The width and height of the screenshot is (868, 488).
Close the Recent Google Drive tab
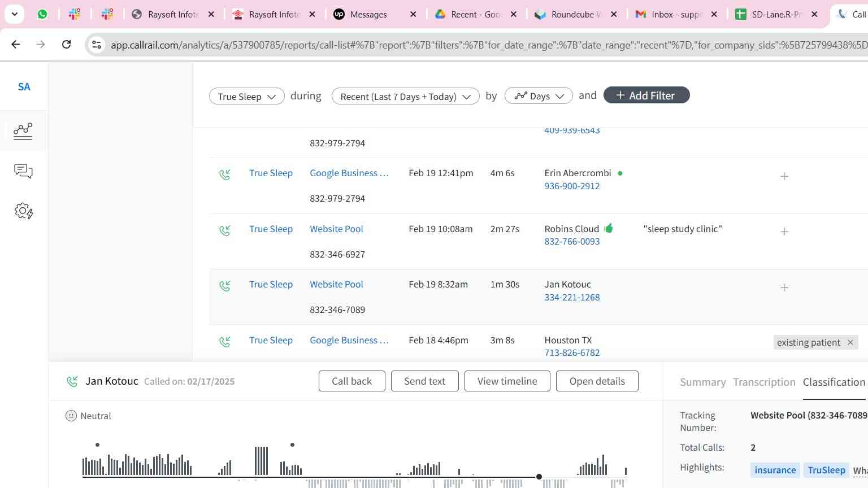514,14
